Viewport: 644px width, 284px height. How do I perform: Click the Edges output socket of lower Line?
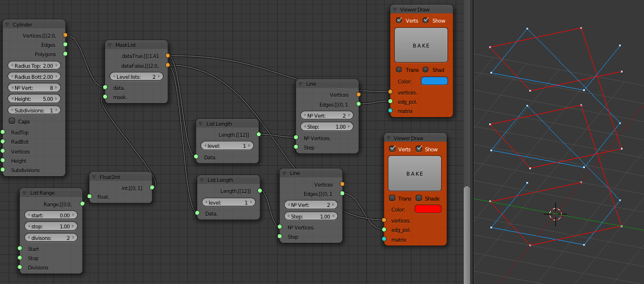tap(342, 194)
